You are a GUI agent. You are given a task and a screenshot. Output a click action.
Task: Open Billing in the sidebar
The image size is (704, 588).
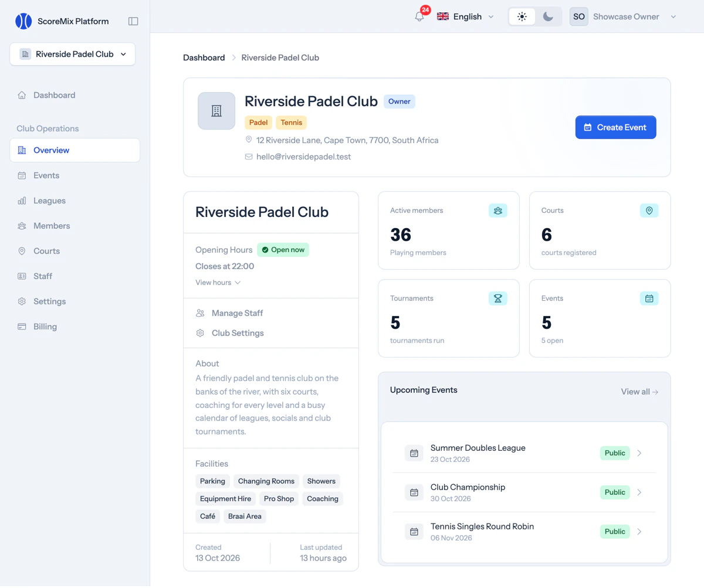tap(75, 327)
